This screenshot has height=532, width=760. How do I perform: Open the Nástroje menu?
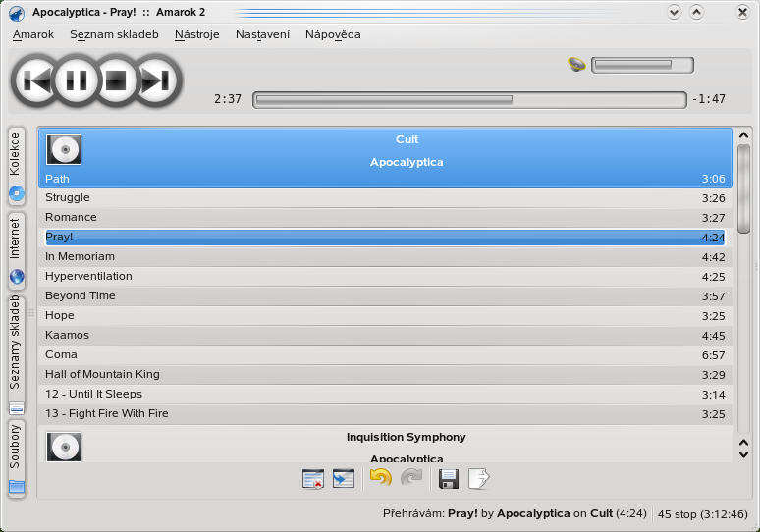click(x=196, y=34)
